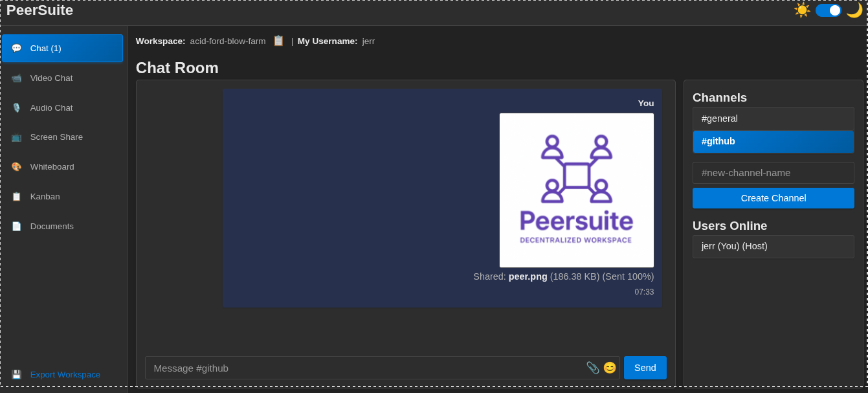Open the emoji picker smiley icon

tap(610, 368)
